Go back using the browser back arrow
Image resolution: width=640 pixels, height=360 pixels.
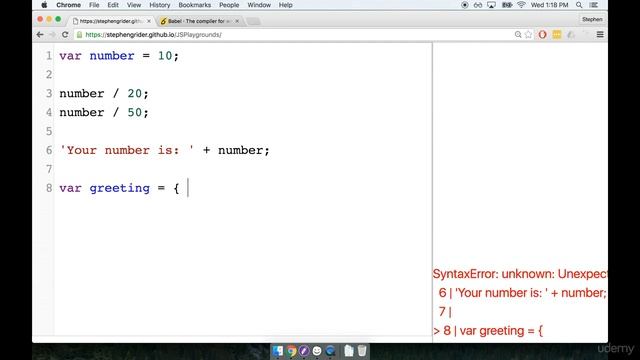coord(40,35)
